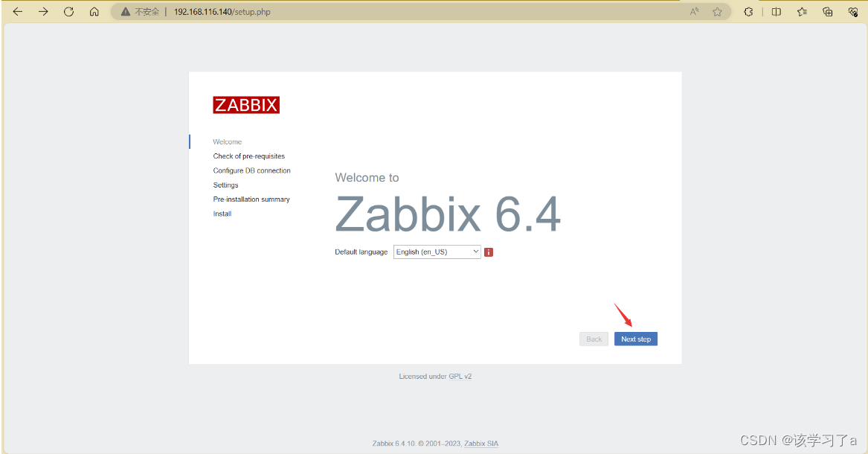Open the GPL v2 license link
Image resolution: width=868 pixels, height=454 pixels.
click(460, 377)
